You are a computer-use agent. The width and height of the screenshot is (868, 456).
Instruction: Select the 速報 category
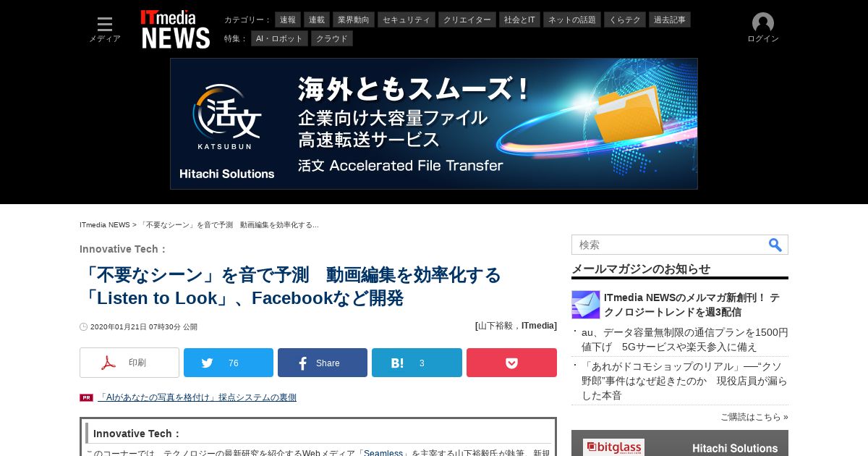pyautogui.click(x=288, y=20)
